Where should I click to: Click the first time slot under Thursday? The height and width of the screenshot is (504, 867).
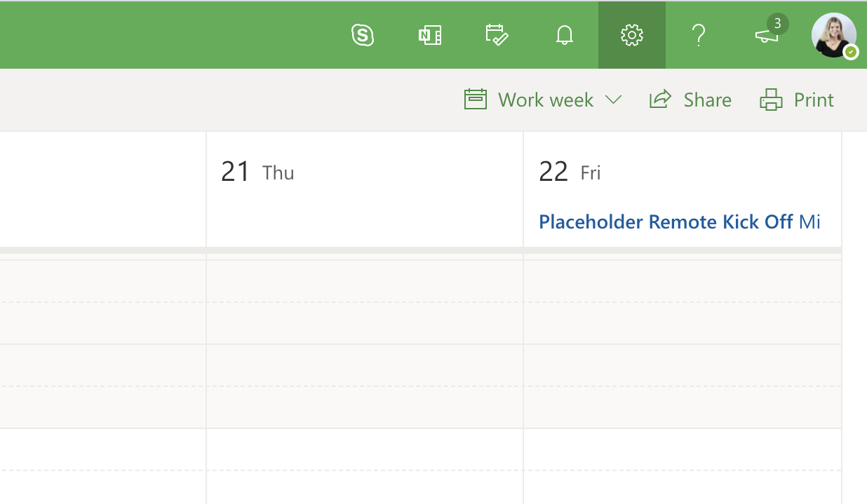tap(365, 281)
